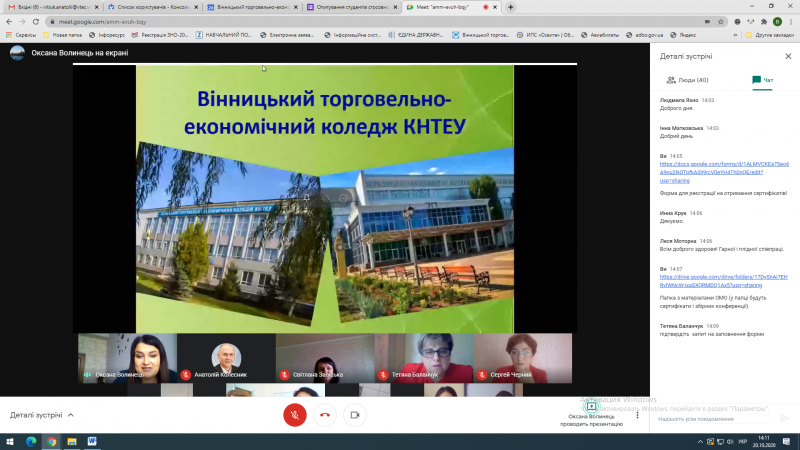The image size is (800, 450).
Task: Open the 'Інфоресурс' bookmark
Action: point(107,35)
